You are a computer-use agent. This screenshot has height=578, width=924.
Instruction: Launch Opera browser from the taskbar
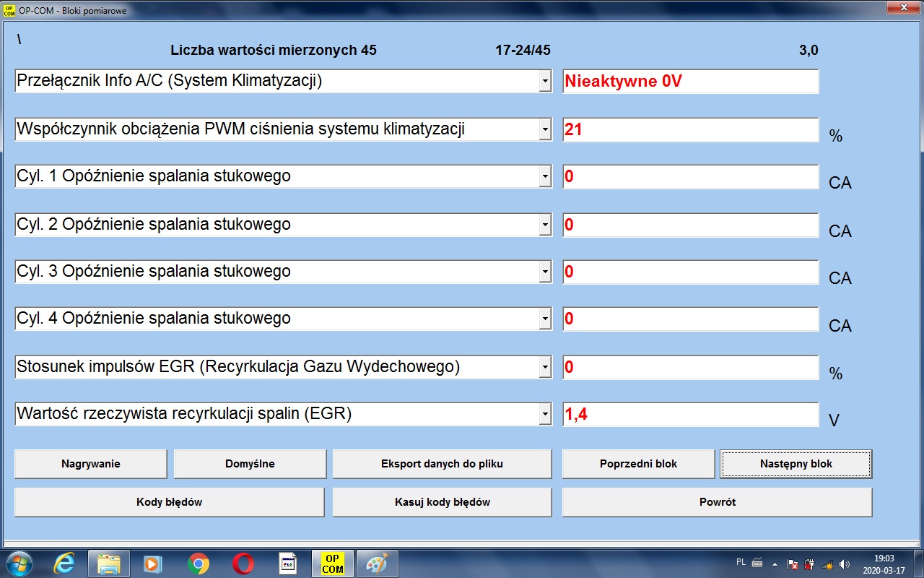click(x=243, y=564)
